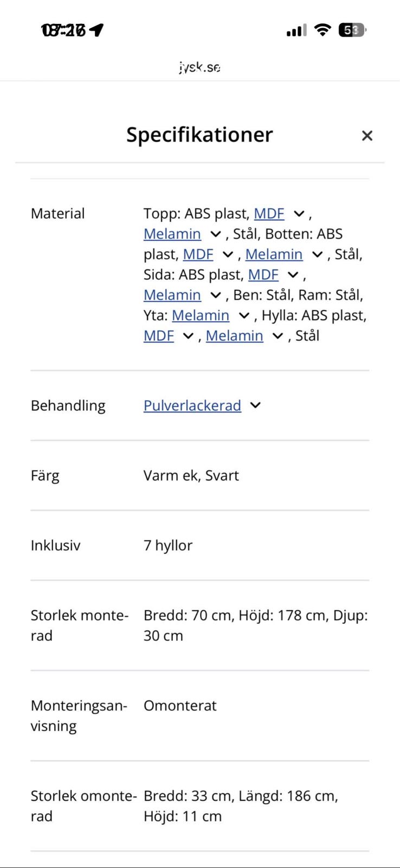Open Melamin link before Ben: Stål
Screen dimensions: 400x868
pyautogui.click(x=172, y=295)
